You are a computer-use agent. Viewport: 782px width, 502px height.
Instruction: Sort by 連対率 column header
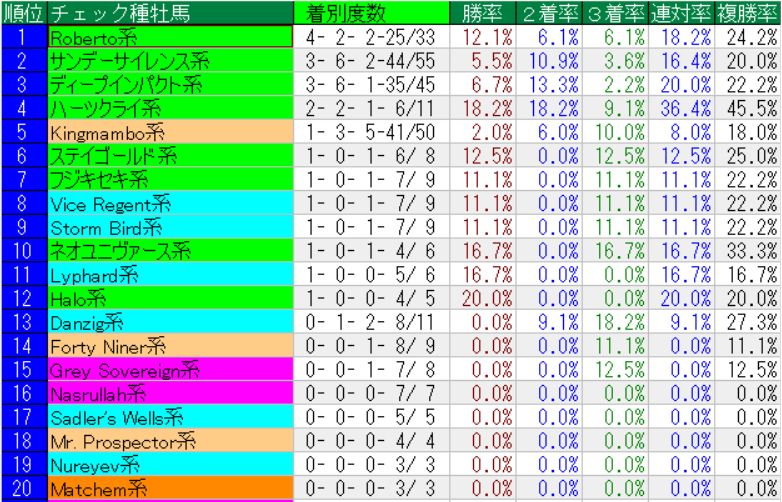tap(682, 12)
